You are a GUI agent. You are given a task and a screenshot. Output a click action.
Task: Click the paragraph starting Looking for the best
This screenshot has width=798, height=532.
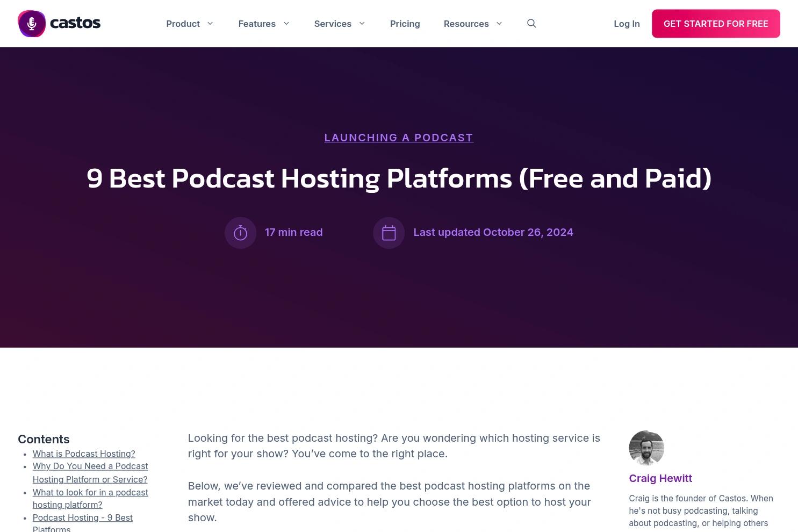[x=394, y=446]
